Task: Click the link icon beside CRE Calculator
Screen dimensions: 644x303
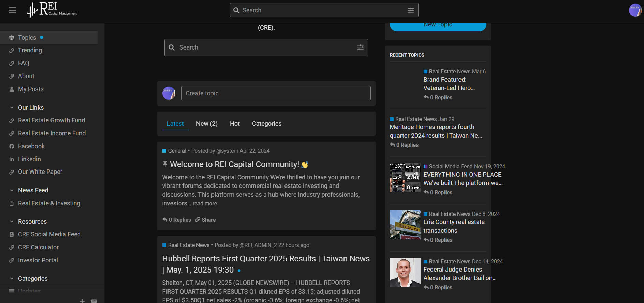Action: [12, 248]
